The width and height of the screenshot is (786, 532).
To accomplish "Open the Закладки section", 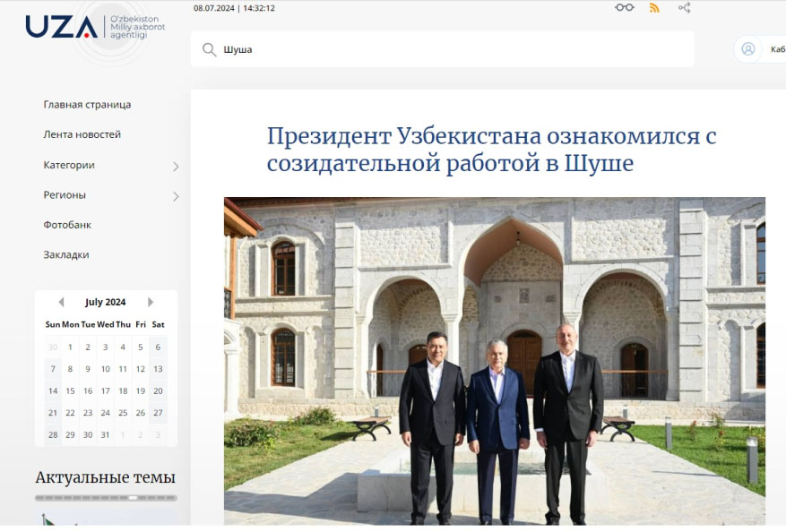I will (x=66, y=255).
